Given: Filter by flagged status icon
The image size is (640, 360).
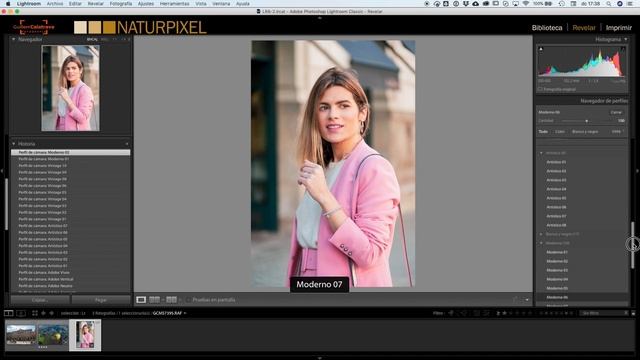Looking at the screenshot, I should click(x=451, y=313).
